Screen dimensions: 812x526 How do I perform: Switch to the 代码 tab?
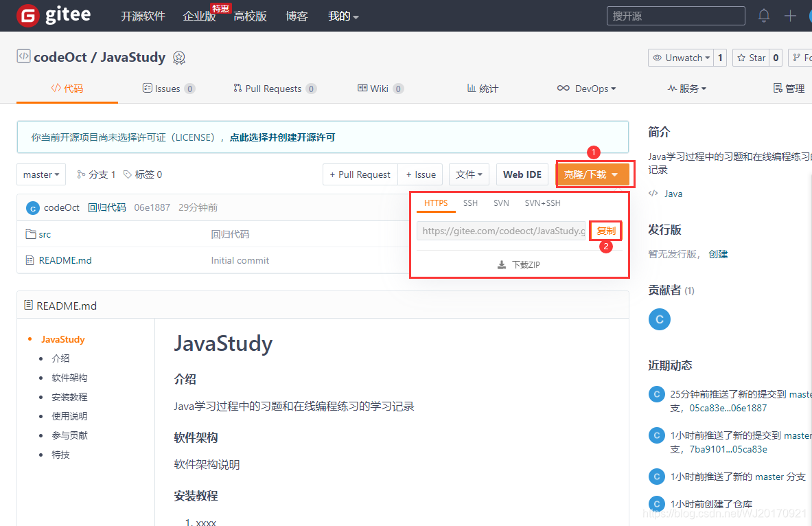point(67,89)
